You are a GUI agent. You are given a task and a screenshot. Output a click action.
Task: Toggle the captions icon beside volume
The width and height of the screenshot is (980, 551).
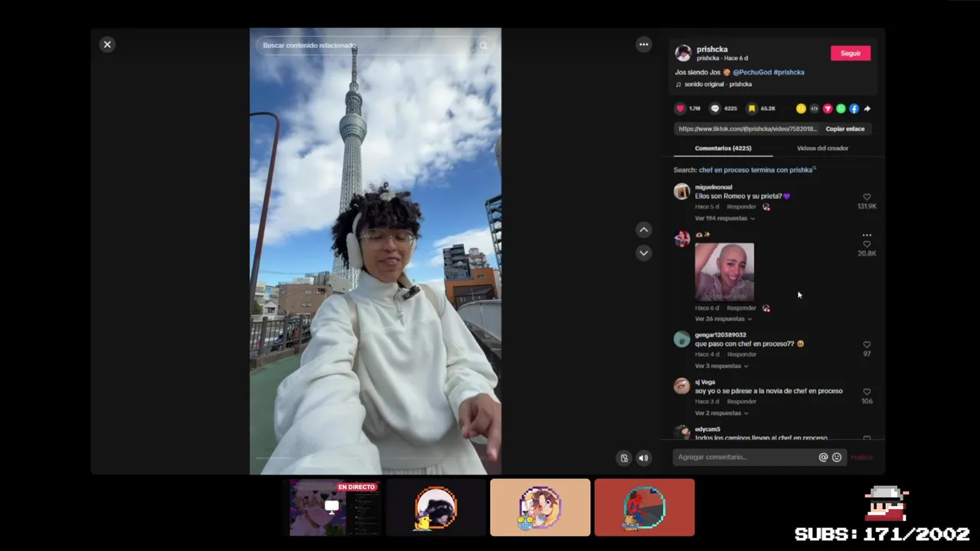pyautogui.click(x=624, y=458)
